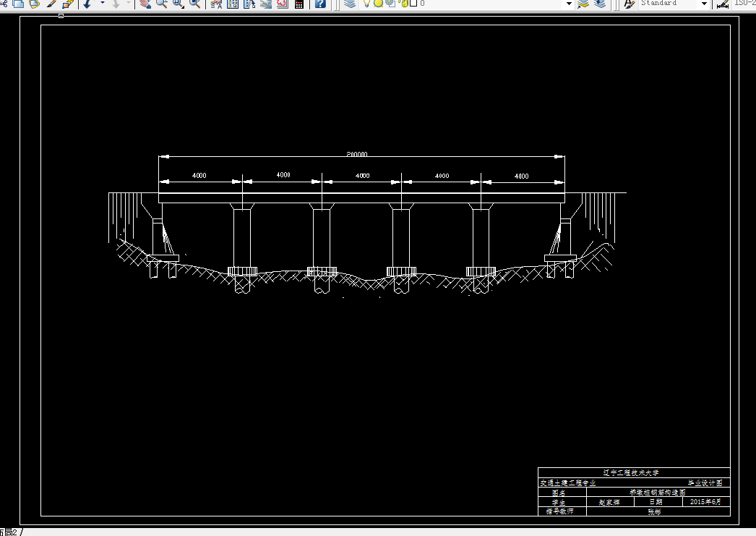Activate the Zoom Realtime magnifier
The image size is (756, 536).
click(161, 4)
